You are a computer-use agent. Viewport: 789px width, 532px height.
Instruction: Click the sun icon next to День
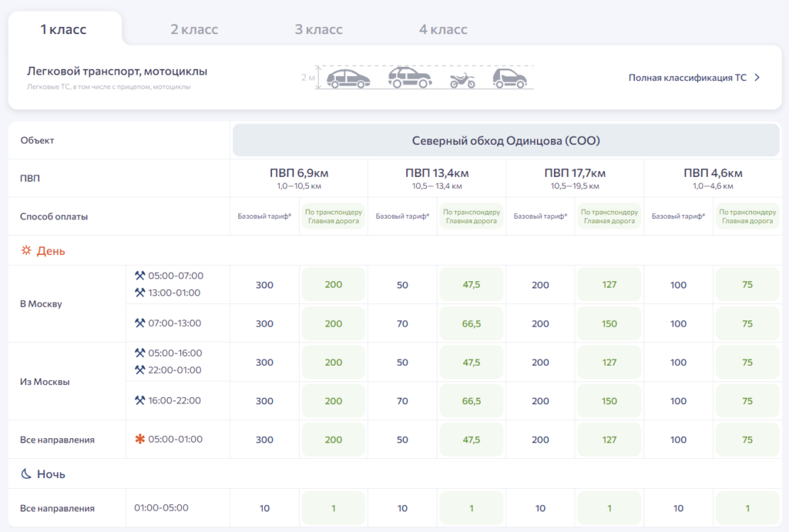coord(25,251)
